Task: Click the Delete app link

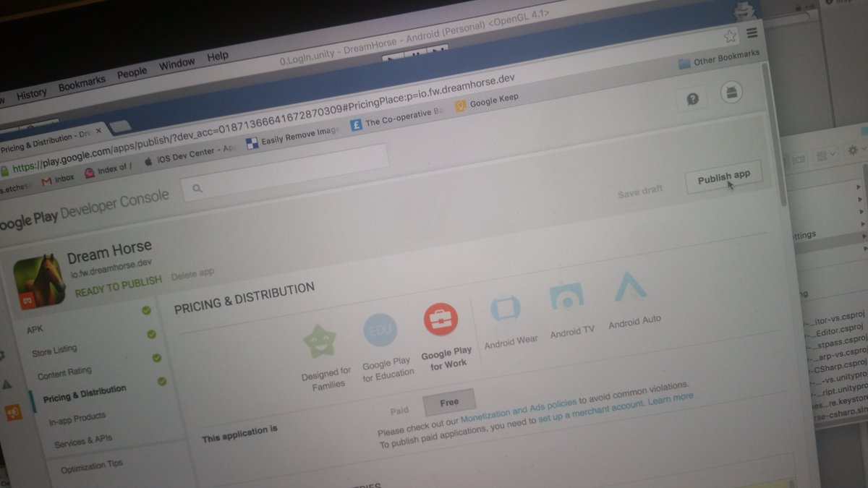Action: 192,274
